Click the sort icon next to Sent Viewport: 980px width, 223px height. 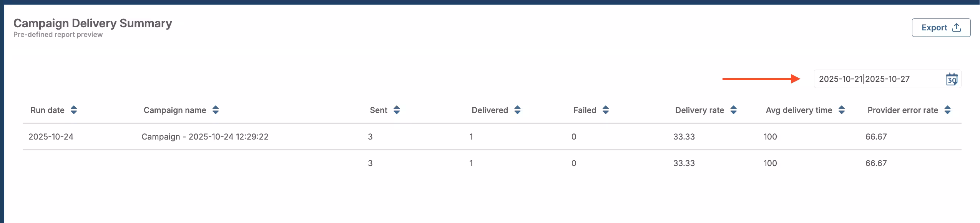pos(396,110)
